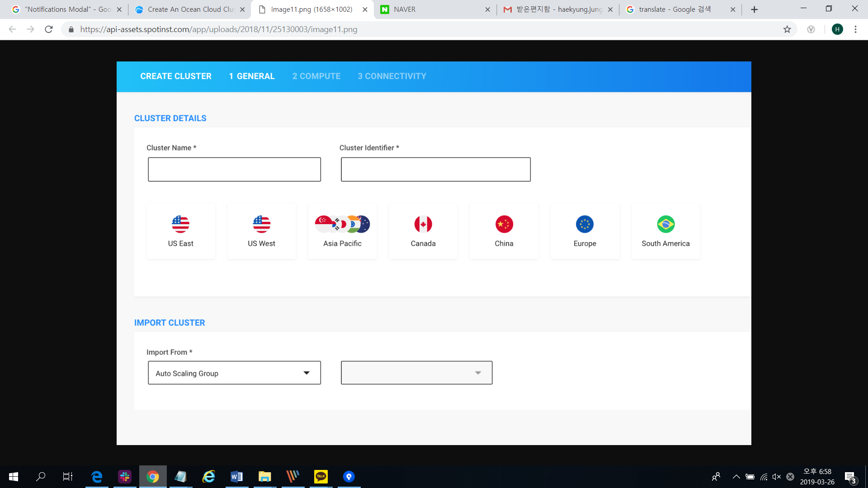Open Gmail inbox tab
The image size is (868, 488).
(x=558, y=9)
